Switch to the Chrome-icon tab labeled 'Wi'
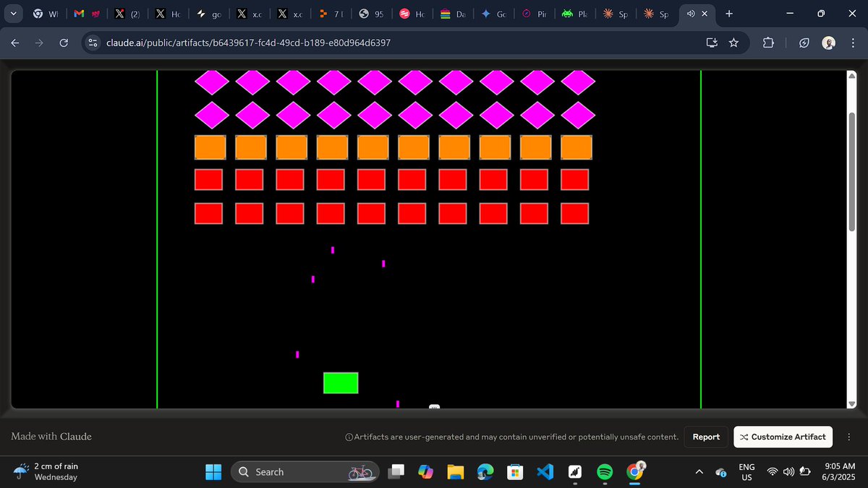Image resolution: width=868 pixels, height=488 pixels. (45, 14)
